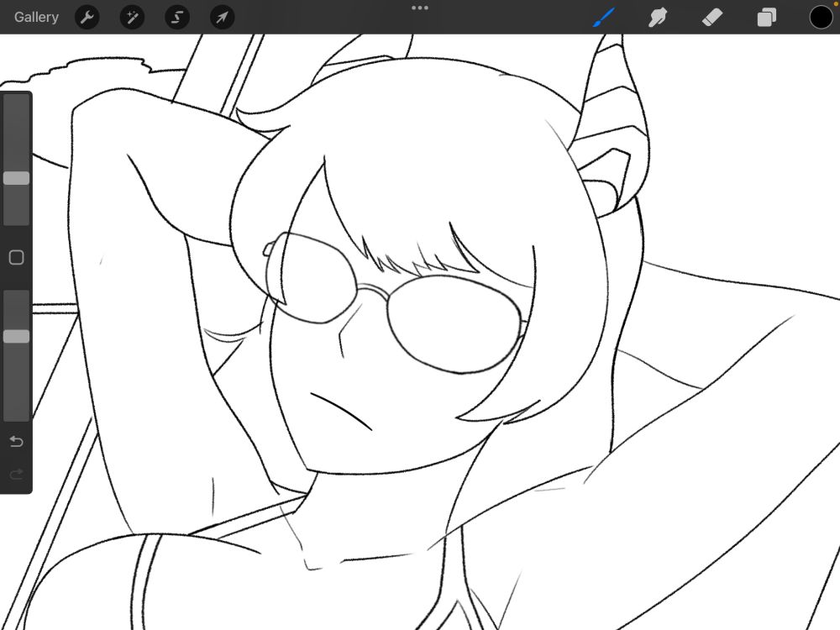Image resolution: width=840 pixels, height=630 pixels.
Task: Redo the last undone stroke
Action: point(16,474)
